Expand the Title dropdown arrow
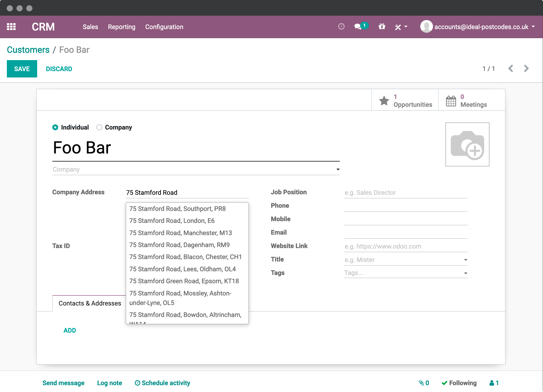The image size is (543, 392). (x=465, y=260)
